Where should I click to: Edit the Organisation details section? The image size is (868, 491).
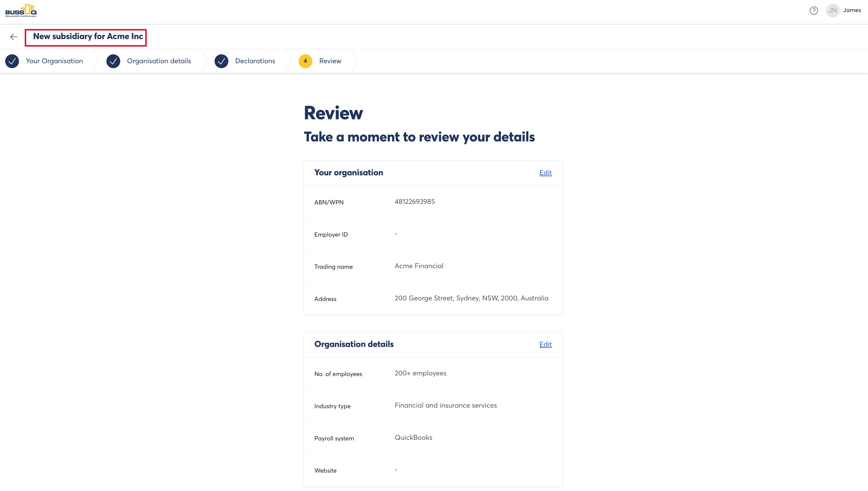(x=545, y=344)
